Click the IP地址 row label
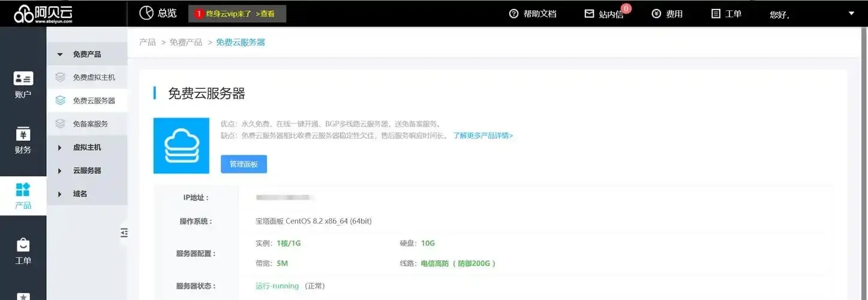Viewport: 868px width, 300px height. tap(196, 197)
